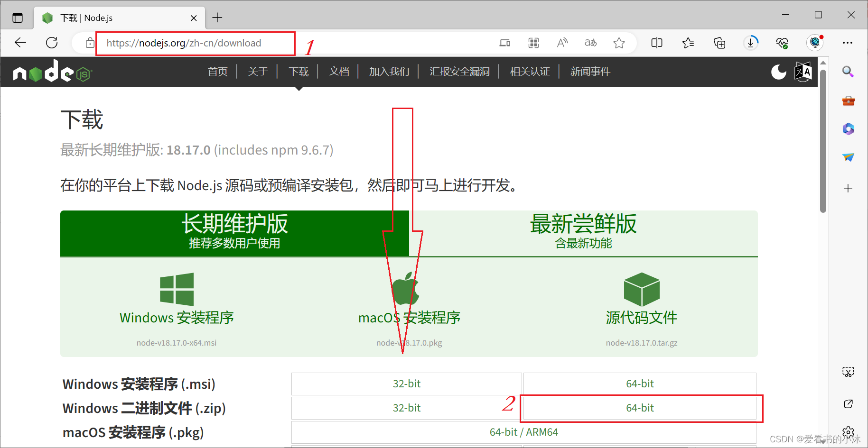The image size is (868, 448).
Task: Open Edge Settings and more menu
Action: pyautogui.click(x=848, y=43)
